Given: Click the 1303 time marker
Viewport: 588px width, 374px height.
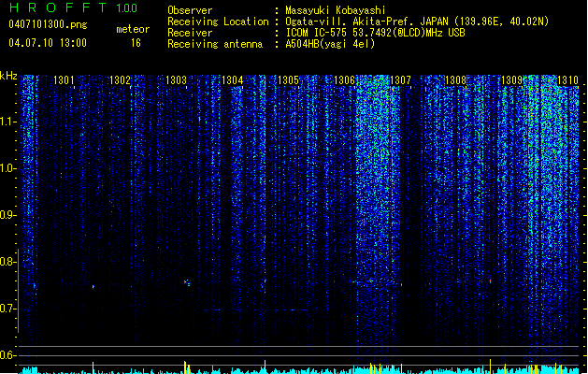Looking at the screenshot, I should point(176,80).
